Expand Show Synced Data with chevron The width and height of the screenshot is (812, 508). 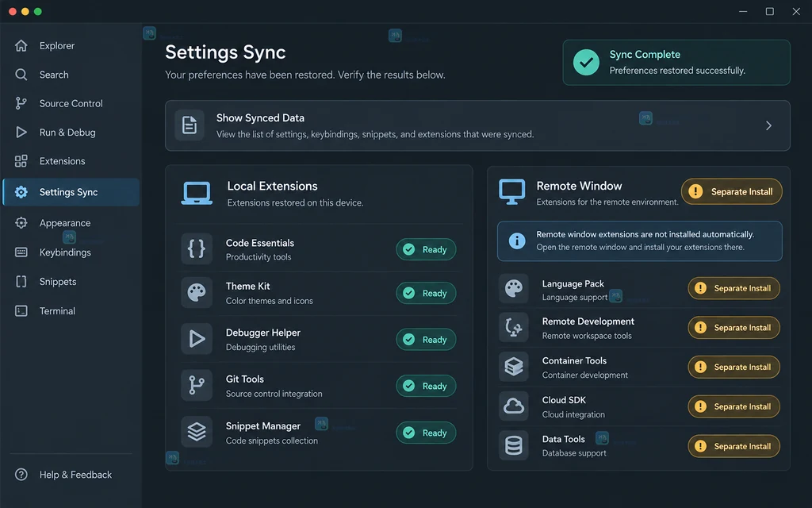click(768, 125)
